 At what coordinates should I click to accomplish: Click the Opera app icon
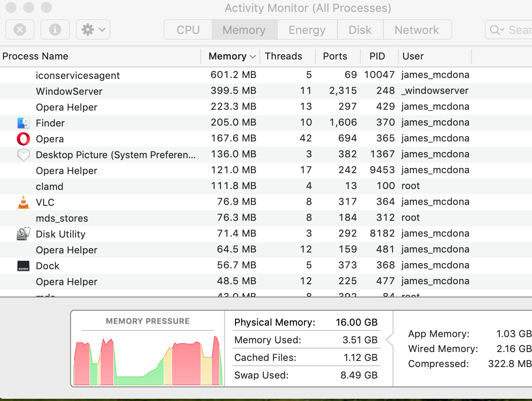pos(23,139)
